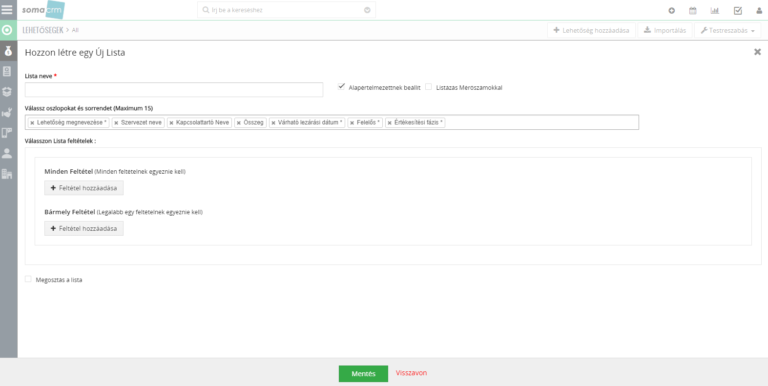Image resolution: width=768 pixels, height=386 pixels.
Task: Open the Testreszabás dropdown
Action: [727, 30]
